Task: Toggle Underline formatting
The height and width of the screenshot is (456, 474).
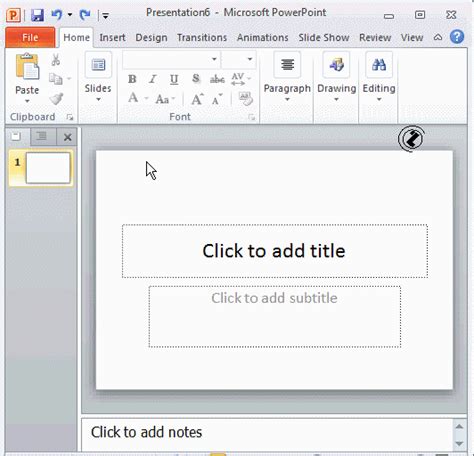Action: point(174,79)
